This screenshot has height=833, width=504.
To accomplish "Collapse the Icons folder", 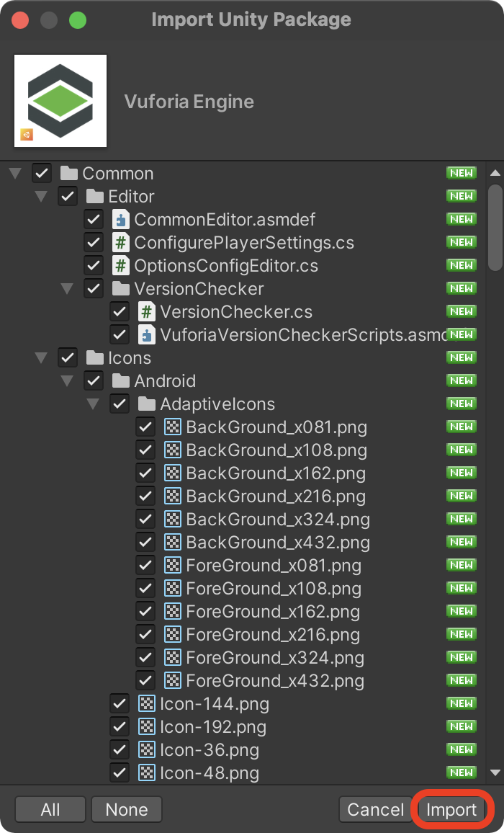I will (42, 357).
